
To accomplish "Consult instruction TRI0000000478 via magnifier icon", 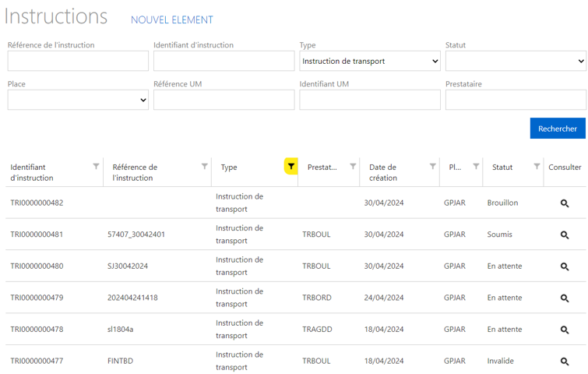I will (x=565, y=330).
